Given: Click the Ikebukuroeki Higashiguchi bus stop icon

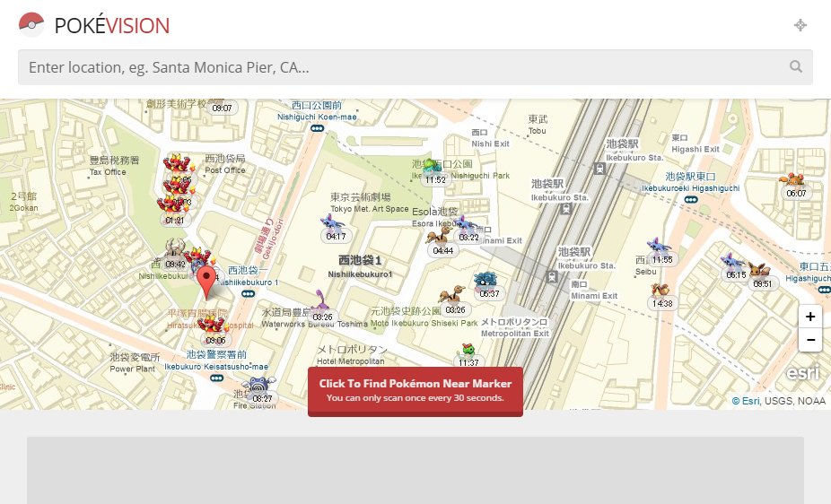Looking at the screenshot, I should coord(691,200).
